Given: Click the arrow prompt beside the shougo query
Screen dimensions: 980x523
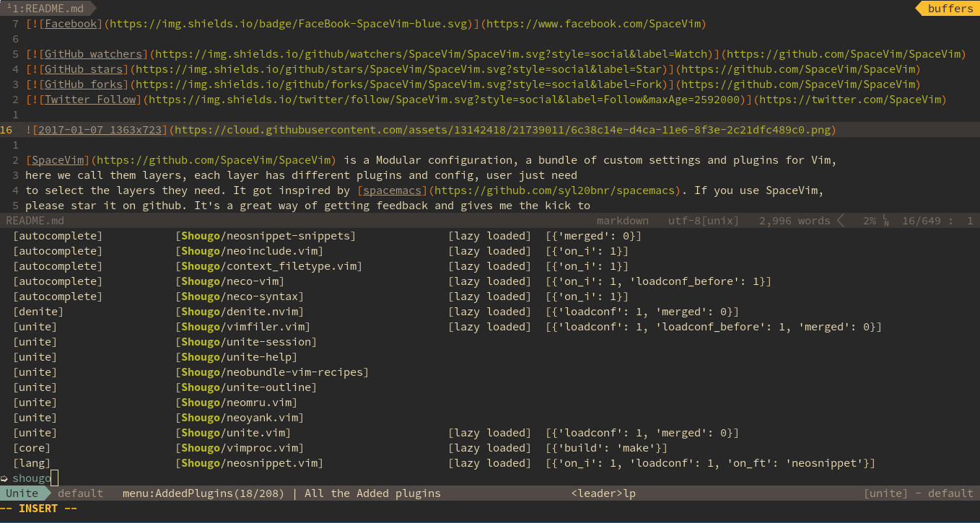Looking at the screenshot, I should [5, 478].
